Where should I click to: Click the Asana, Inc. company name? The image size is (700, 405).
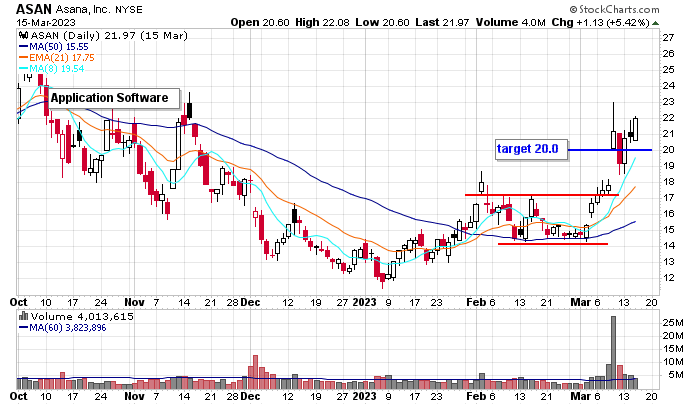click(82, 9)
